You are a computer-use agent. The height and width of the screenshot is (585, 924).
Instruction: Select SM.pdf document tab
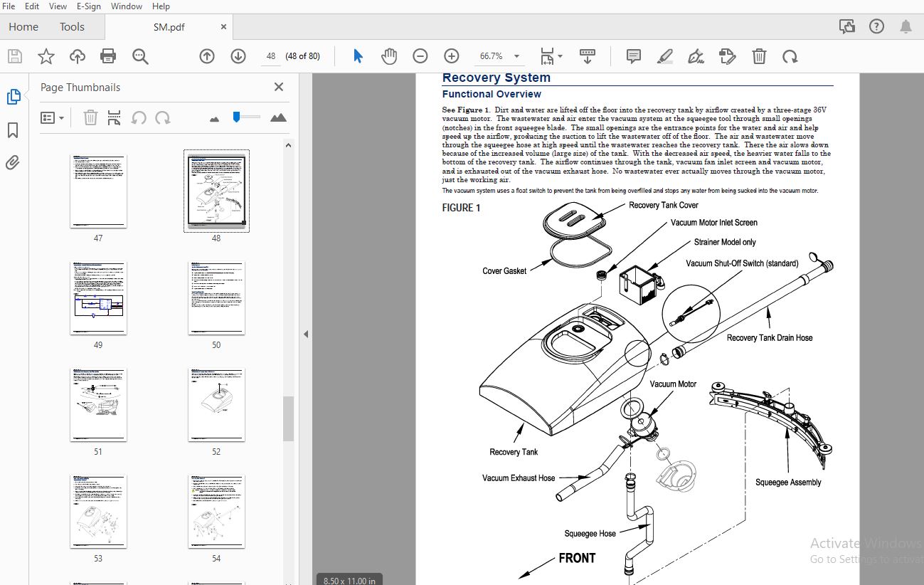[169, 27]
